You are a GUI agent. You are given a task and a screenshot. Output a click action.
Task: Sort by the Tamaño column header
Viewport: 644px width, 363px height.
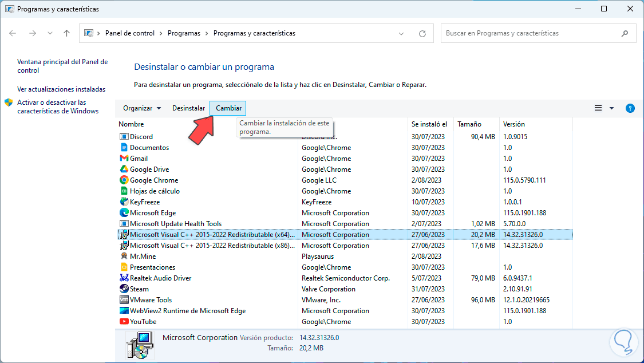(x=469, y=124)
